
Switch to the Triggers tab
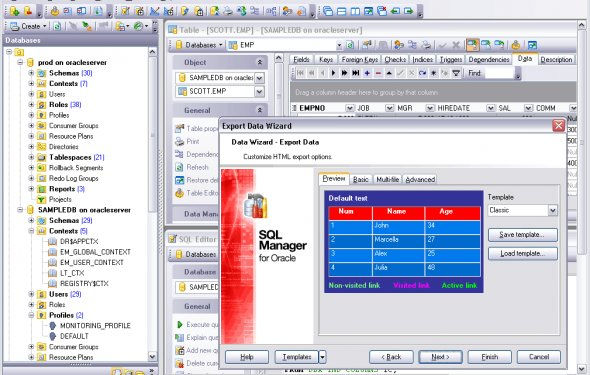coord(451,59)
